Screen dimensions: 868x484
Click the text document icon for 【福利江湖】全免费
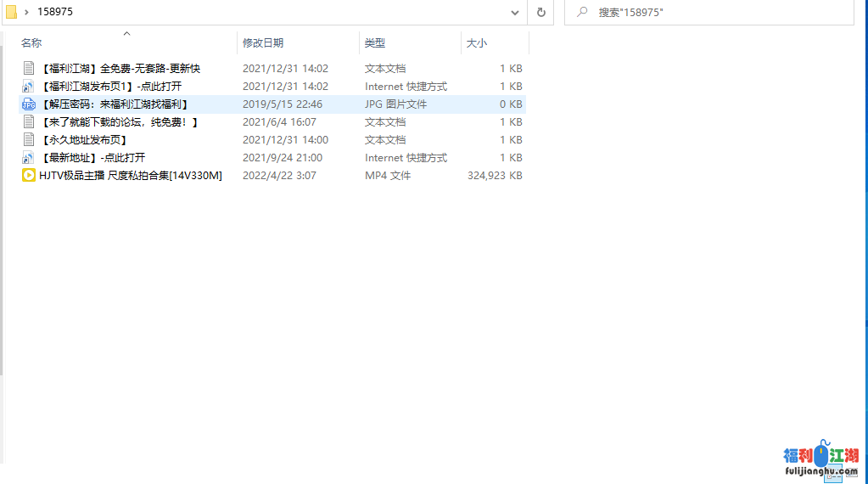28,69
